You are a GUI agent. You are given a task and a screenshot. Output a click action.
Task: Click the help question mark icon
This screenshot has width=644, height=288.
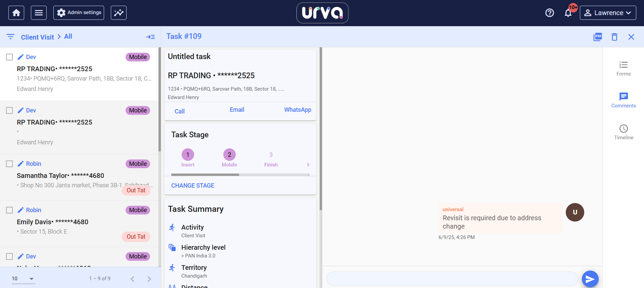549,13
